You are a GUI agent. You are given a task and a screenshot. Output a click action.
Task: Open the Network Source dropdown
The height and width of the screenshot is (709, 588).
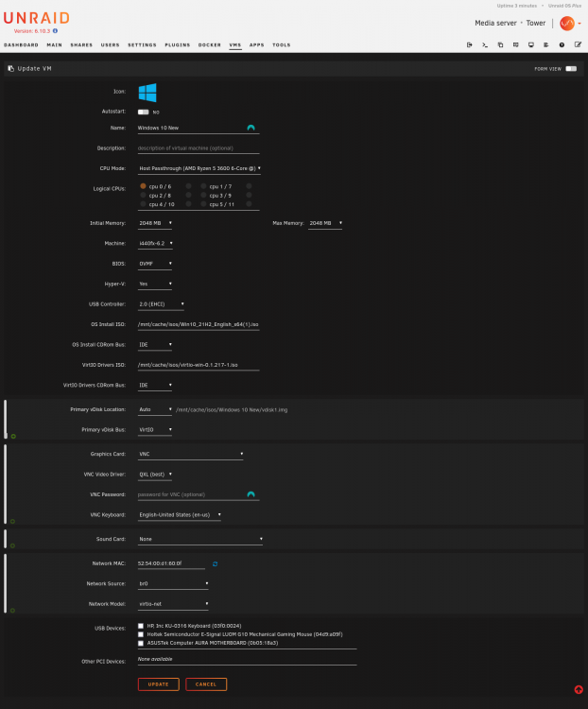click(x=173, y=584)
